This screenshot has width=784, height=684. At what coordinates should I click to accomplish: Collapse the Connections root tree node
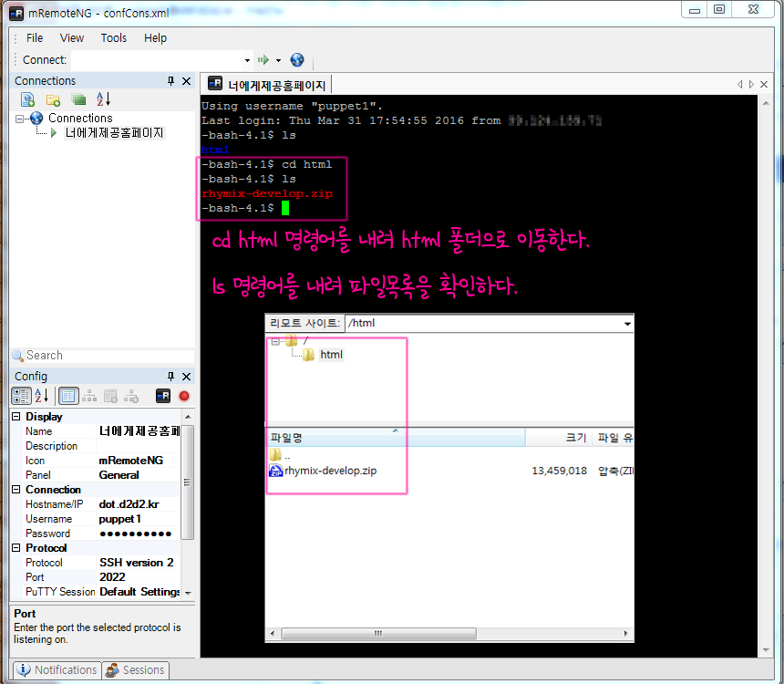point(20,119)
